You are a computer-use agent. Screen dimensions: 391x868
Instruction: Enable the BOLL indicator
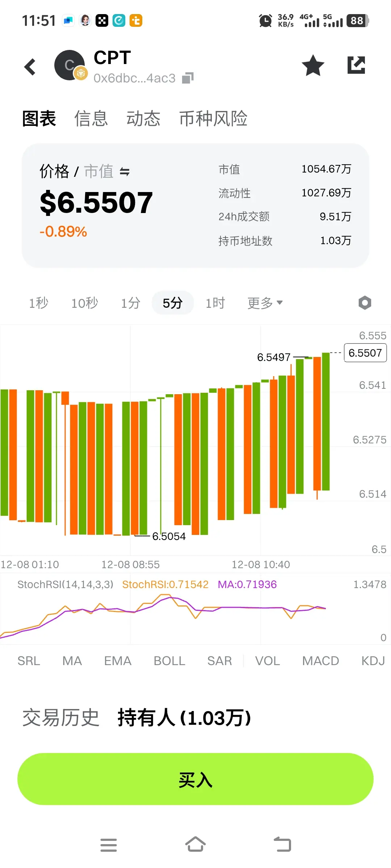coord(169,661)
